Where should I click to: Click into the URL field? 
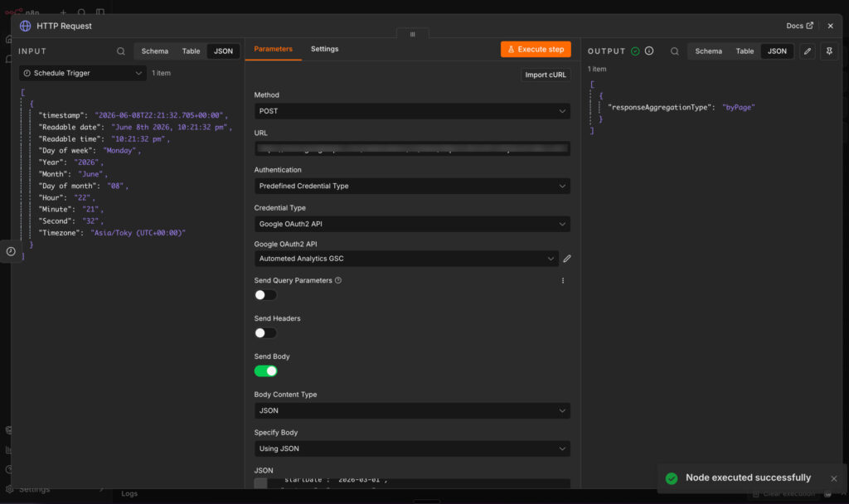412,148
